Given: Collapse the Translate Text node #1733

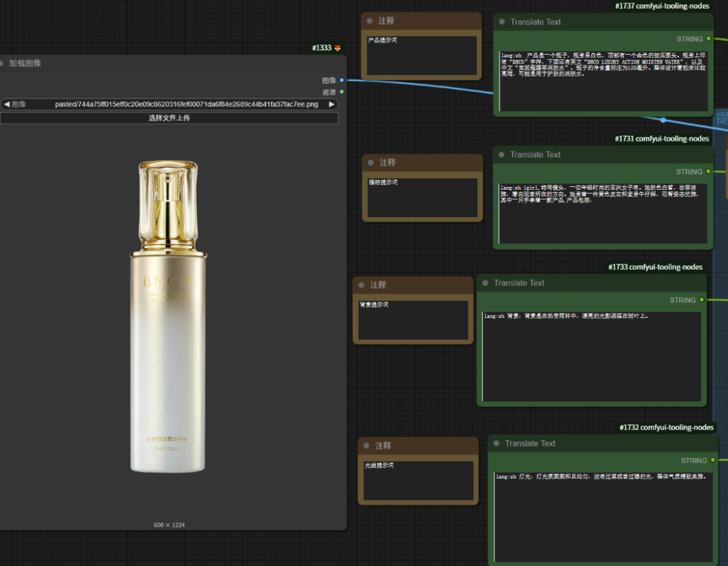Looking at the screenshot, I should click(x=485, y=283).
